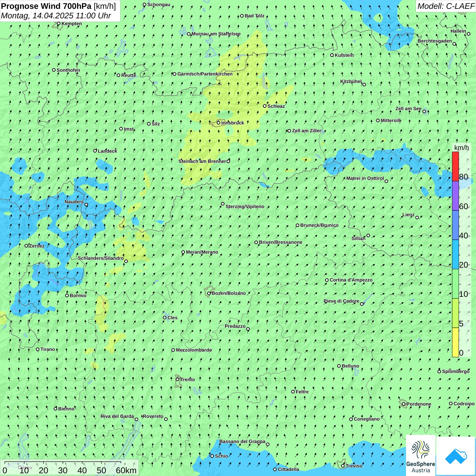Click the Sillian label
Image resolution: width=476 pixels, height=476 pixels.
point(358,238)
